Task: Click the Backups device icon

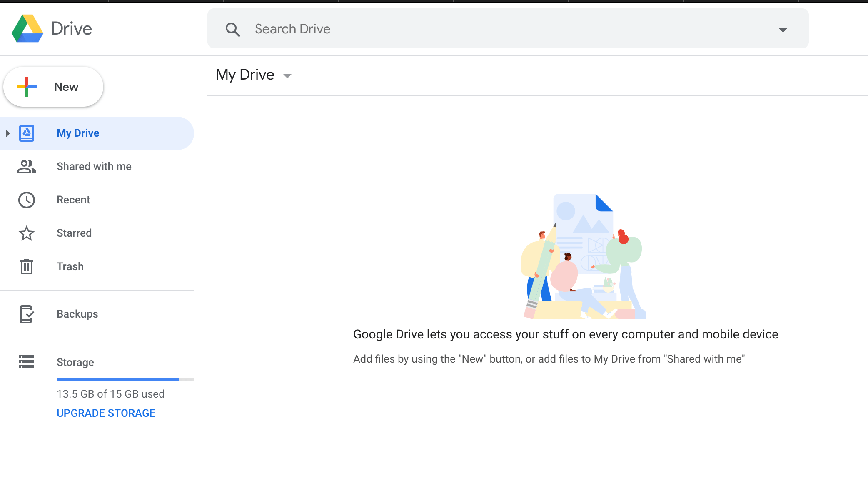Action: point(27,314)
